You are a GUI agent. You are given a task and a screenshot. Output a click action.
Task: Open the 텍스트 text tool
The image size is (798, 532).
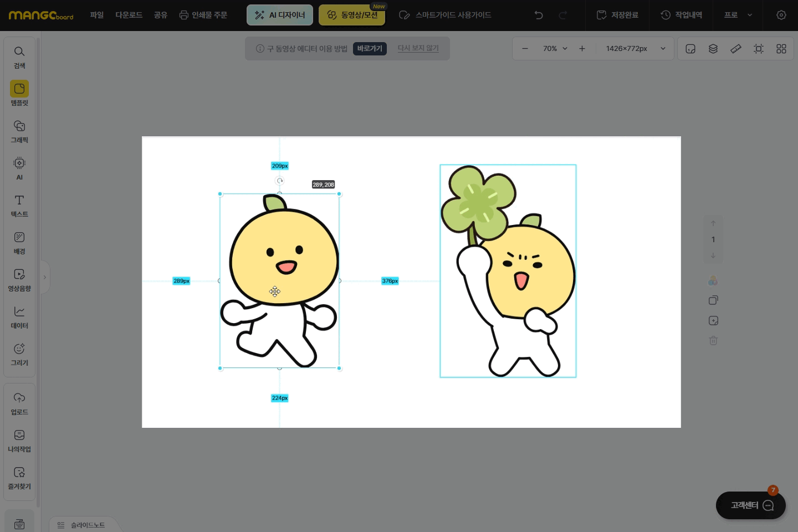(19, 206)
